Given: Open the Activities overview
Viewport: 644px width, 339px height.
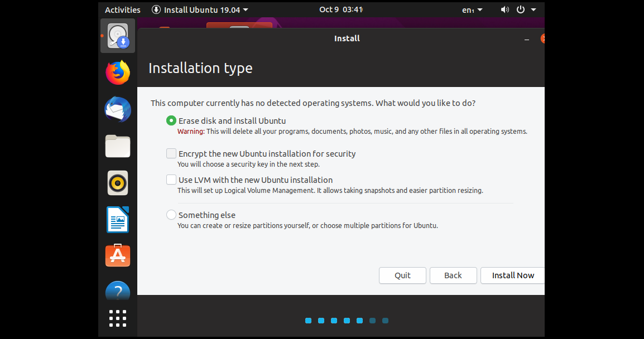Looking at the screenshot, I should pyautogui.click(x=122, y=9).
